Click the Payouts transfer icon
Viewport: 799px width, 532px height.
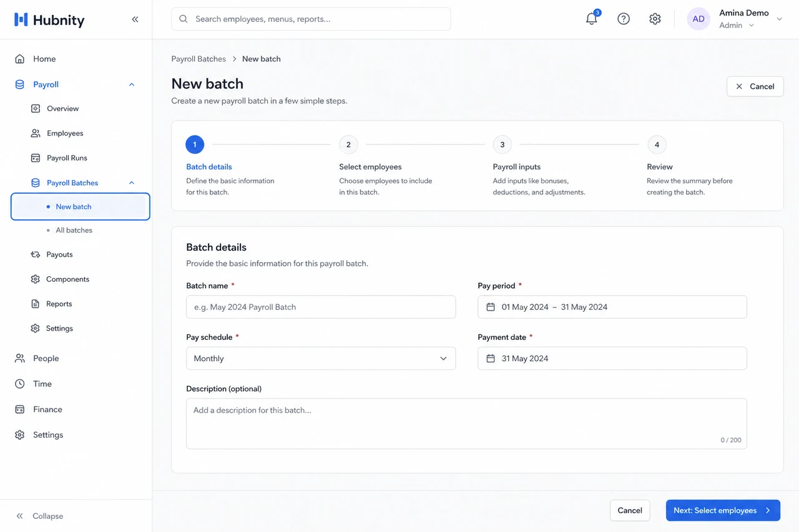[36, 254]
